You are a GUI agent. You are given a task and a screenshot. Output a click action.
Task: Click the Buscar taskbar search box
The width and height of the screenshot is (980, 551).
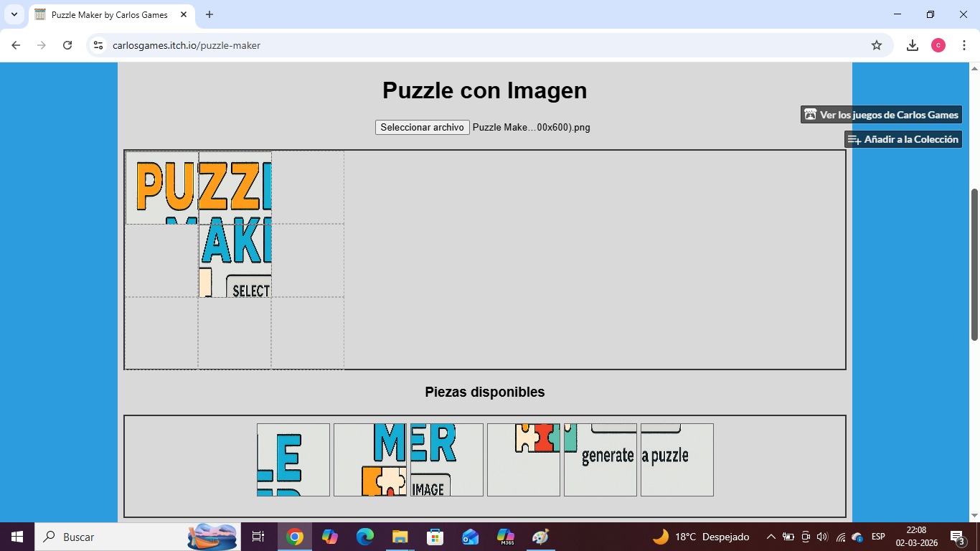click(x=138, y=537)
